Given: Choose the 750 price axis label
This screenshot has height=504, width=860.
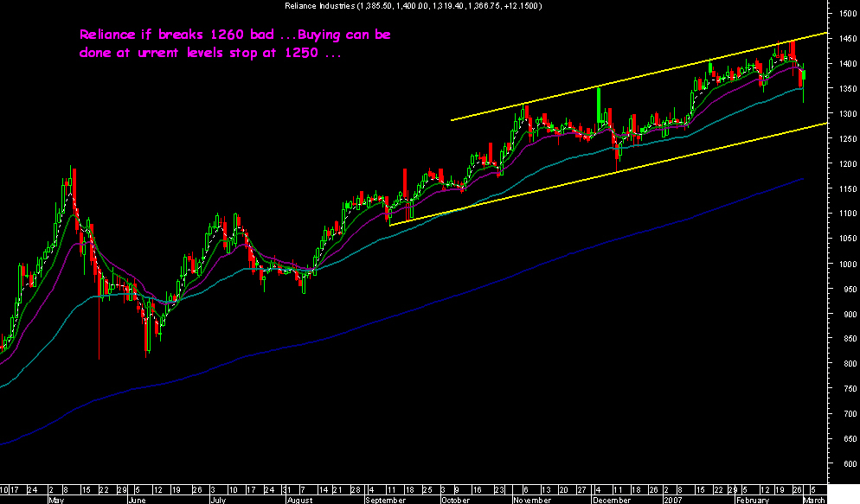Looking at the screenshot, I should pyautogui.click(x=850, y=389).
